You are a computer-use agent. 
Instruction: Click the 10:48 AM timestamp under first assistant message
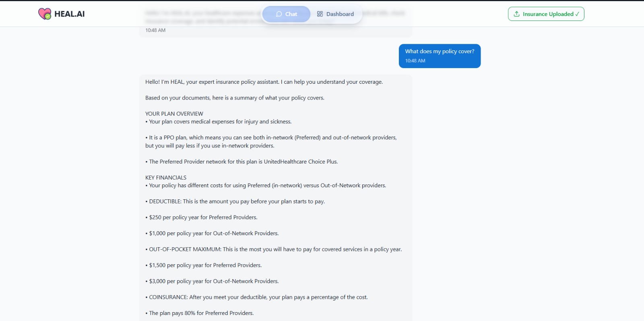tap(155, 30)
